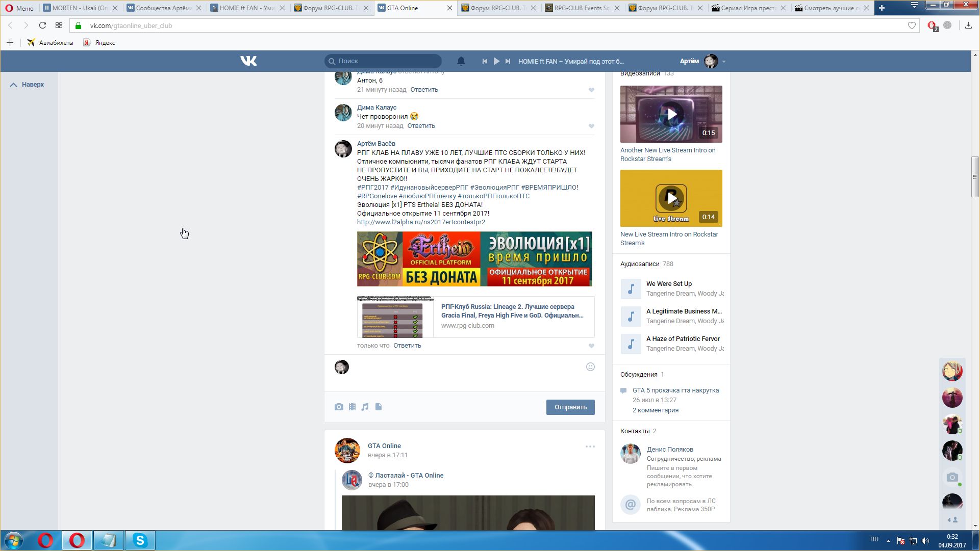This screenshot has width=980, height=551.
Task: Open the top friend avatar in chat sidebar
Action: tap(952, 371)
